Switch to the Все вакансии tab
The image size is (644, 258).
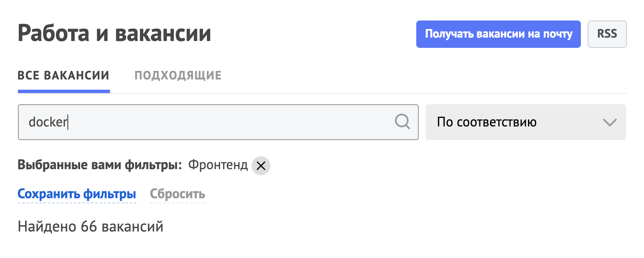click(64, 76)
